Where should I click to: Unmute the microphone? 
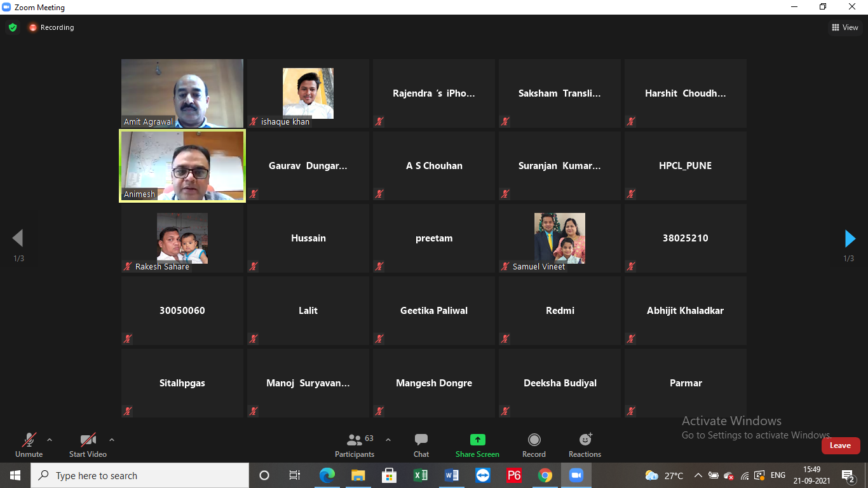[x=29, y=445]
